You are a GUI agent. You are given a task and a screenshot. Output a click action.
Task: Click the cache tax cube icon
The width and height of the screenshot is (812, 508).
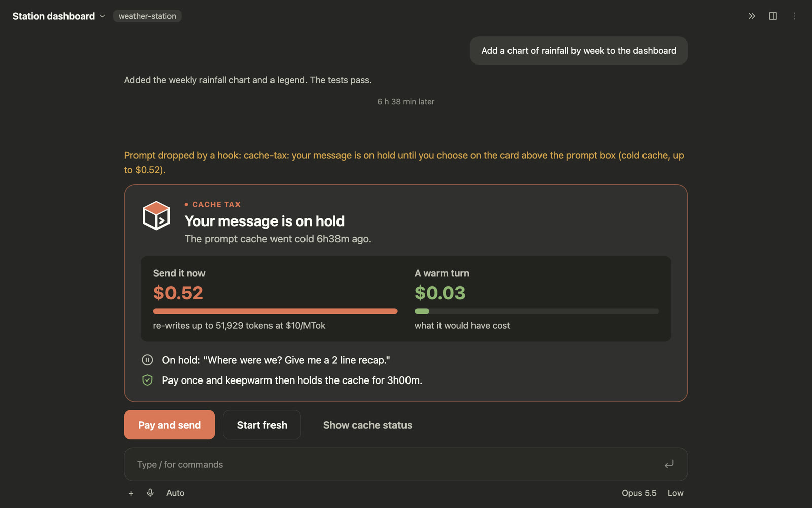click(156, 216)
